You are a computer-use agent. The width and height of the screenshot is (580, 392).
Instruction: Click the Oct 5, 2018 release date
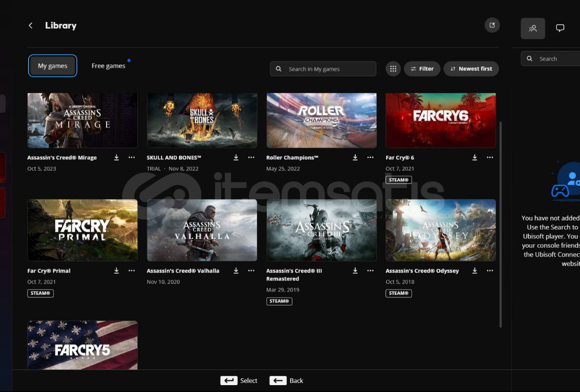tap(400, 282)
